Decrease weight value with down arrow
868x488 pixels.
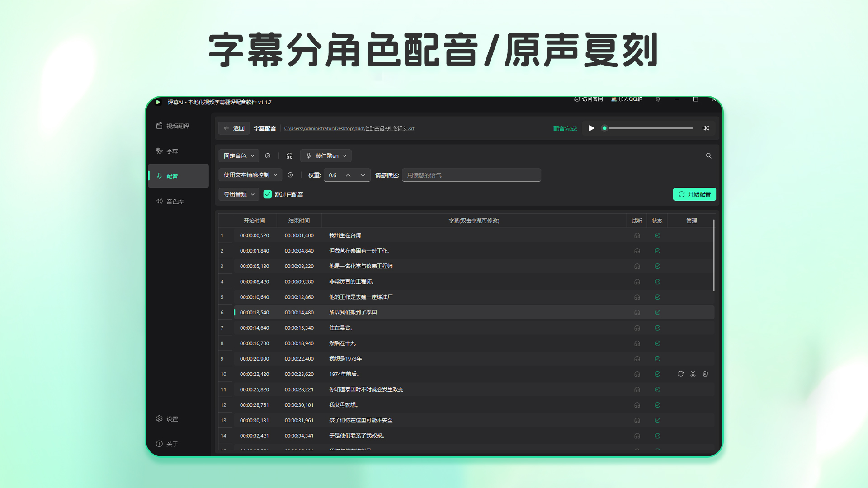tap(363, 175)
